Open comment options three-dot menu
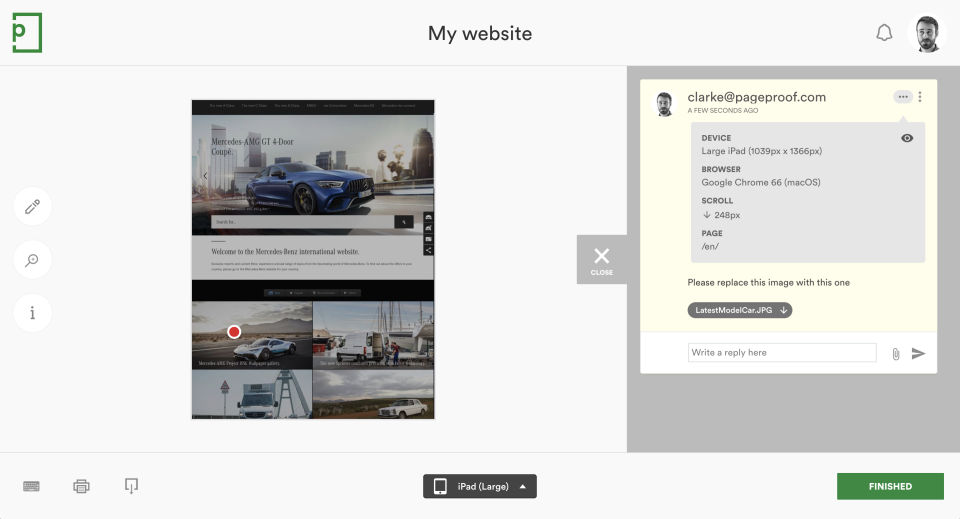The width and height of the screenshot is (960, 519). (920, 97)
